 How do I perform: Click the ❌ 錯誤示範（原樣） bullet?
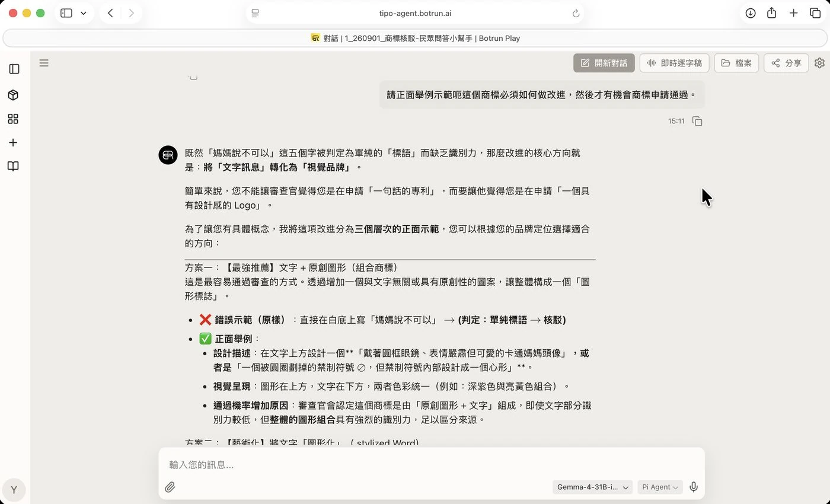(x=382, y=320)
